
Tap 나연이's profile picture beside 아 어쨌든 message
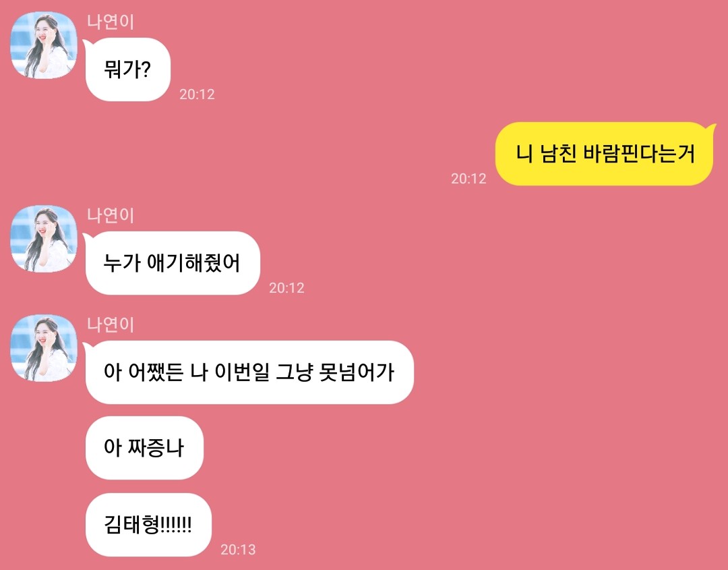point(44,348)
